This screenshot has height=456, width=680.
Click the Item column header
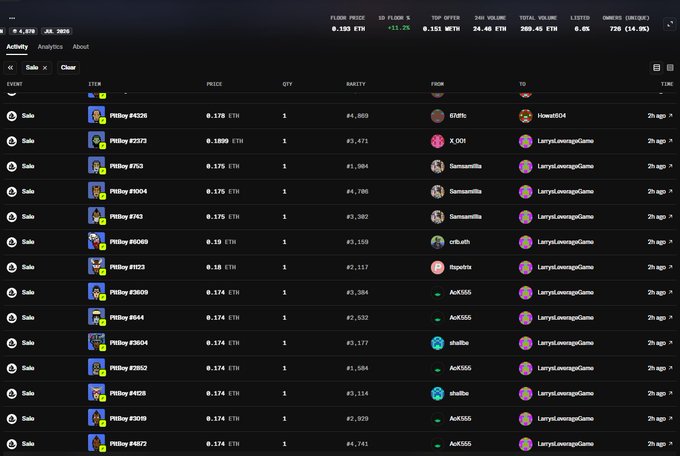click(x=95, y=84)
